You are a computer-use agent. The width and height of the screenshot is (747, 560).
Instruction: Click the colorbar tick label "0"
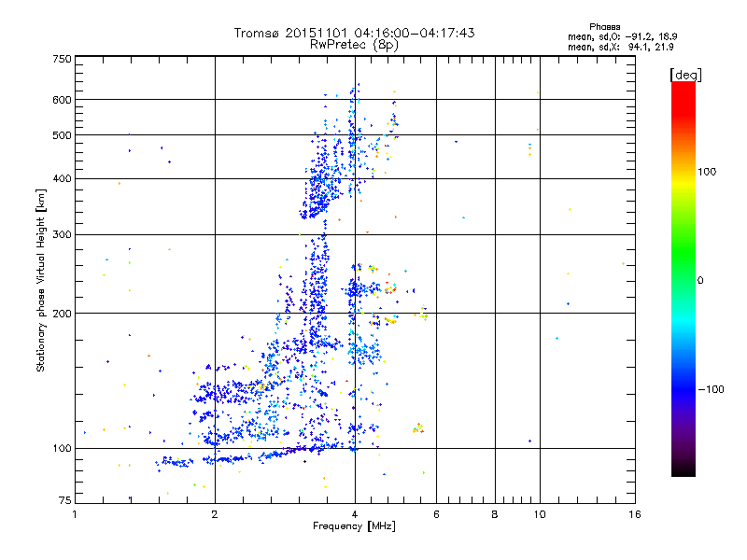tap(700, 280)
